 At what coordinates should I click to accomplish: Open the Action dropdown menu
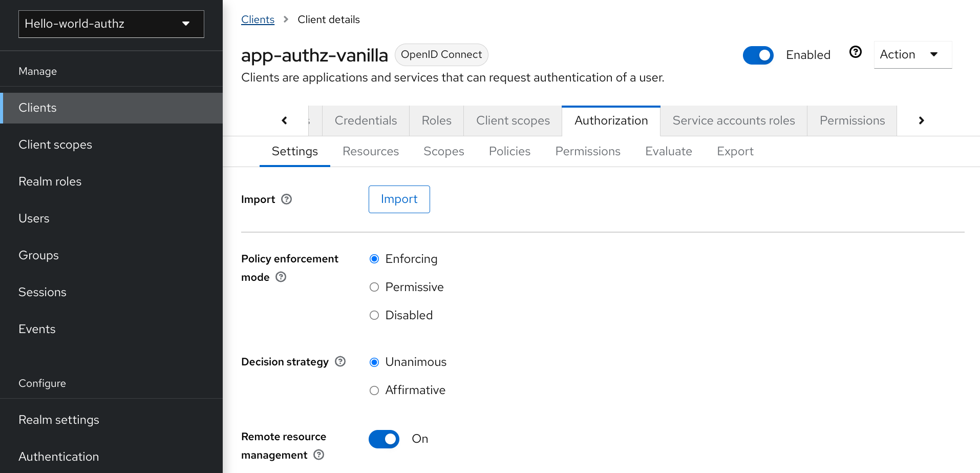[x=912, y=54]
